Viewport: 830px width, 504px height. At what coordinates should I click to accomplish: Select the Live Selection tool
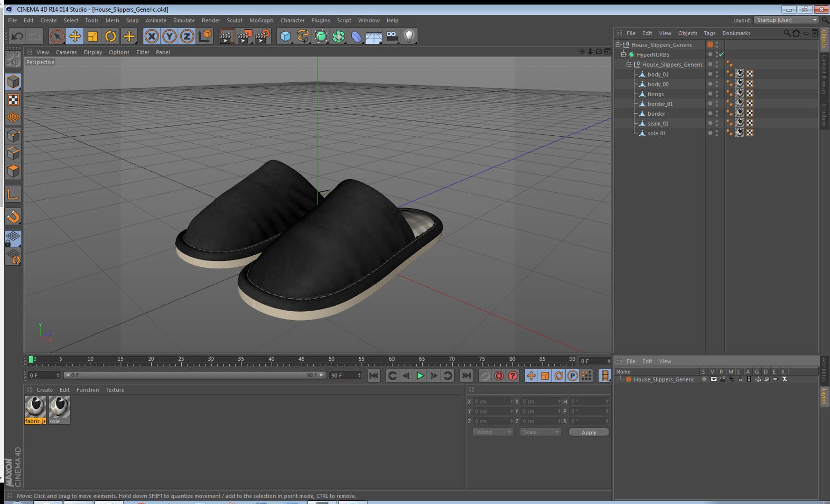(x=57, y=36)
